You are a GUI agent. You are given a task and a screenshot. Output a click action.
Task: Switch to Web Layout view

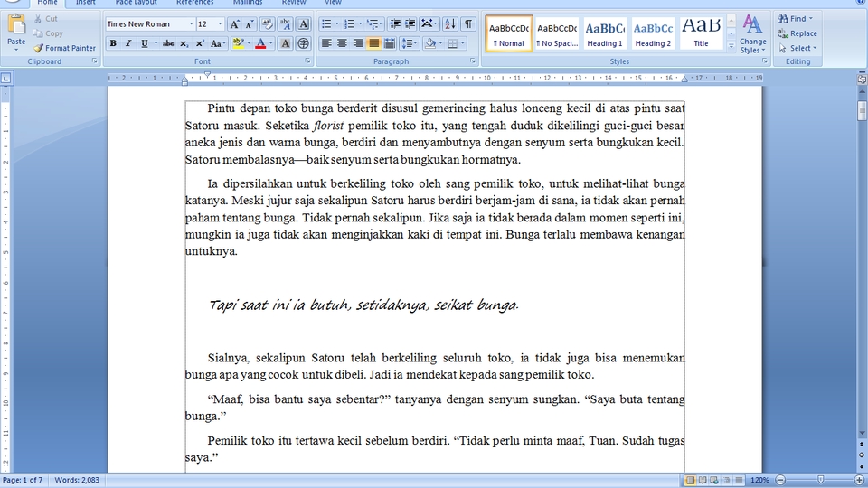coord(714,480)
